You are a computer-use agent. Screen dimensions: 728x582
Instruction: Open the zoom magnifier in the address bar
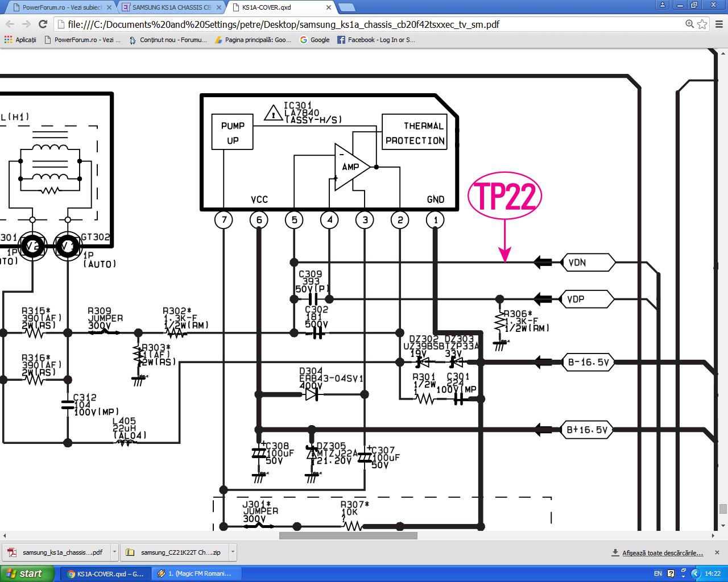coord(689,24)
